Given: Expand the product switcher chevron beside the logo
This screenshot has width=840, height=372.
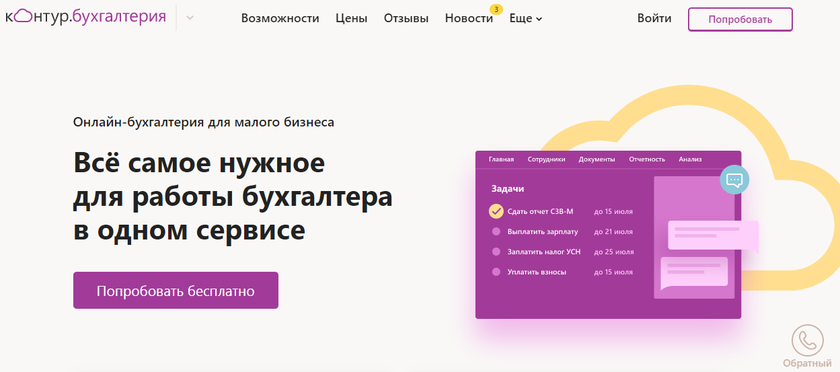Looking at the screenshot, I should coord(190,18).
